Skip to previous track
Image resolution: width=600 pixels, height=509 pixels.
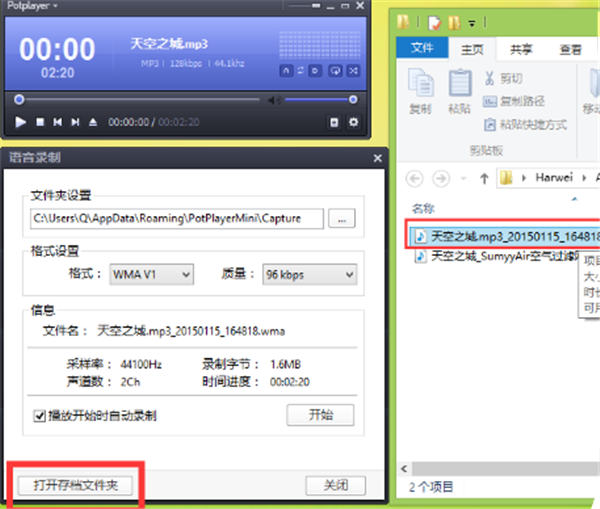pyautogui.click(x=58, y=122)
